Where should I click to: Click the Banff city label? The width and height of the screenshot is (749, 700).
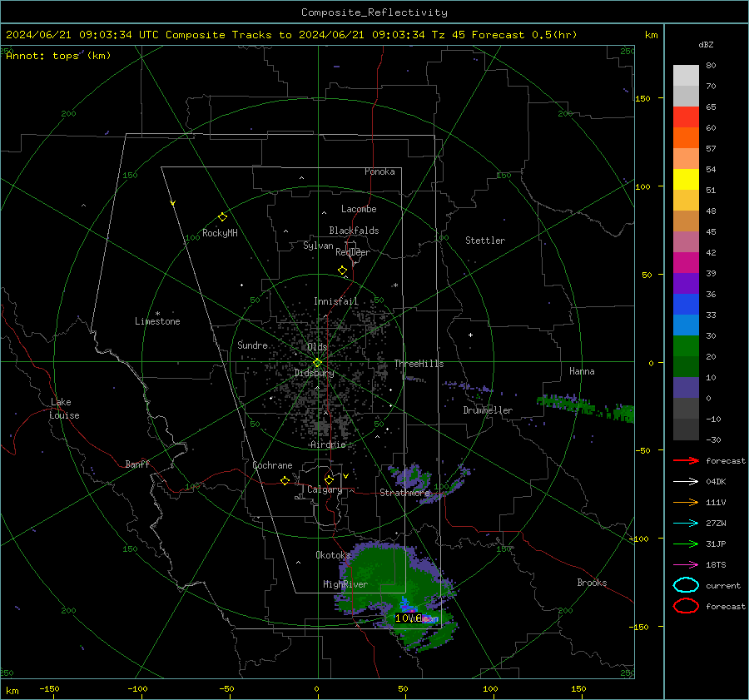137,464
